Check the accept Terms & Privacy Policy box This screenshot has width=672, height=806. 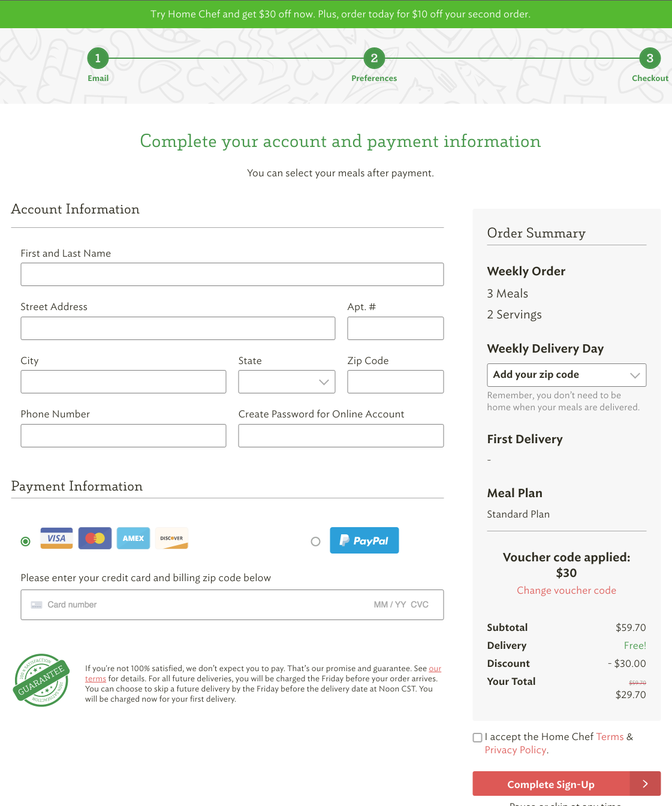click(x=478, y=738)
